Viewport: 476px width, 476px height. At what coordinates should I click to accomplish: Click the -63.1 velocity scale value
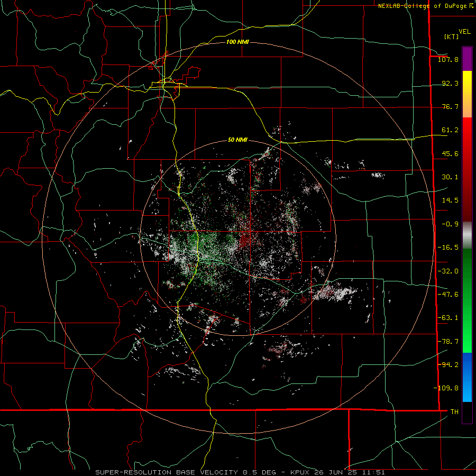[x=448, y=318]
